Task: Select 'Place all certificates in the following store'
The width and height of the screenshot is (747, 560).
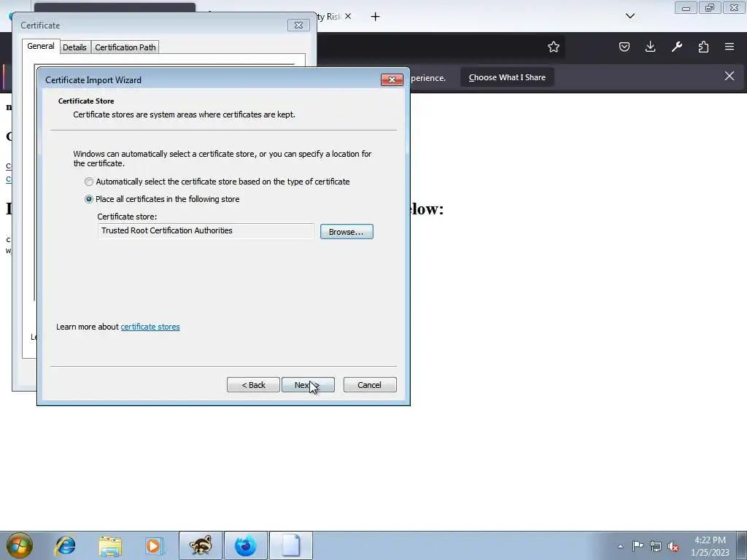Action: pos(88,199)
